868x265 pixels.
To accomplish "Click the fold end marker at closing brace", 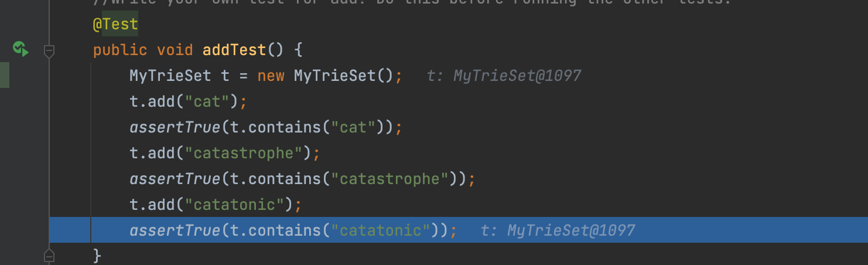I will [x=49, y=255].
